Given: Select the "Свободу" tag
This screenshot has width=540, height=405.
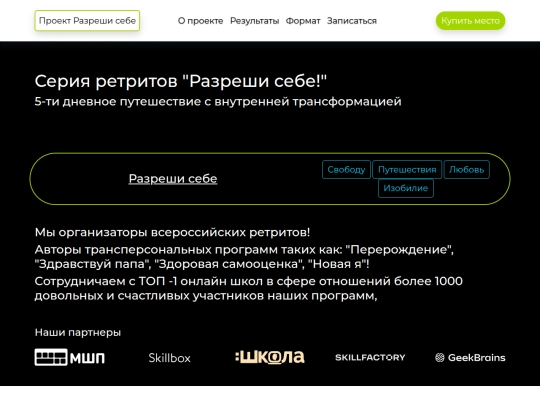Looking at the screenshot, I should [x=346, y=170].
